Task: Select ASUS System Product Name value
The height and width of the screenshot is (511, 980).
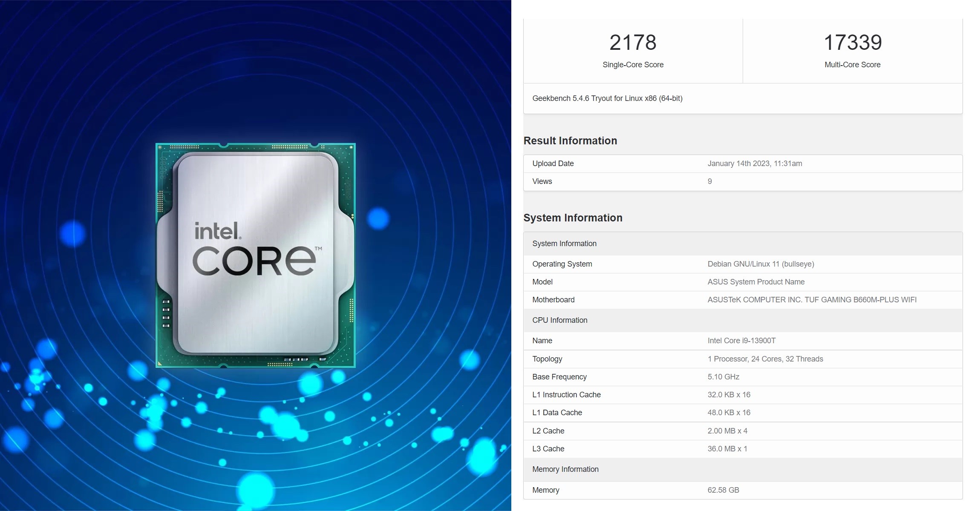Action: tap(756, 282)
